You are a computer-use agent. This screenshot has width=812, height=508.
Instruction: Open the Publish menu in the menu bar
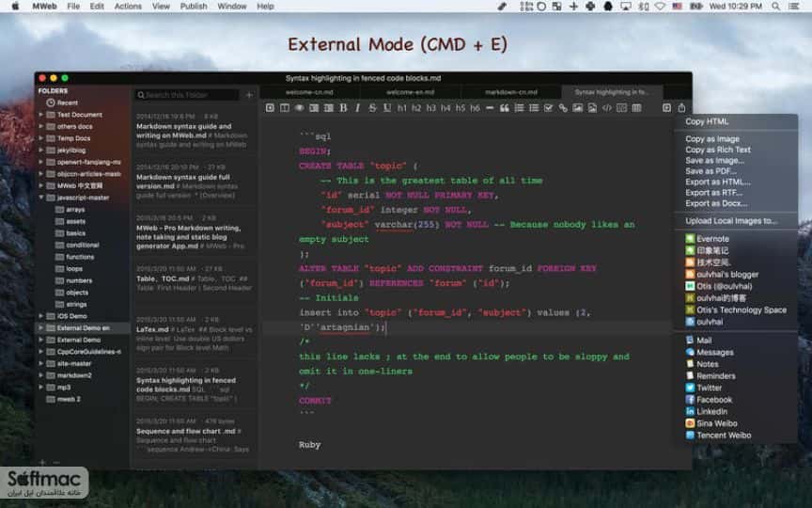click(194, 7)
